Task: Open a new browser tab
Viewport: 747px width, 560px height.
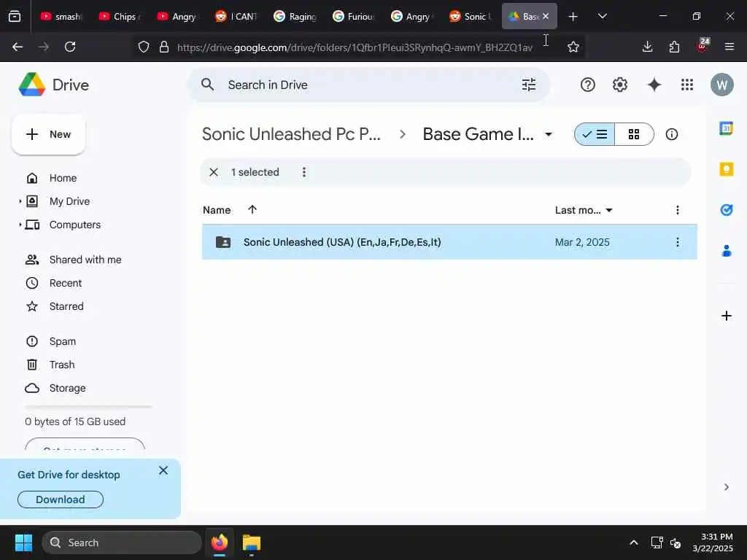Action: [x=573, y=16]
